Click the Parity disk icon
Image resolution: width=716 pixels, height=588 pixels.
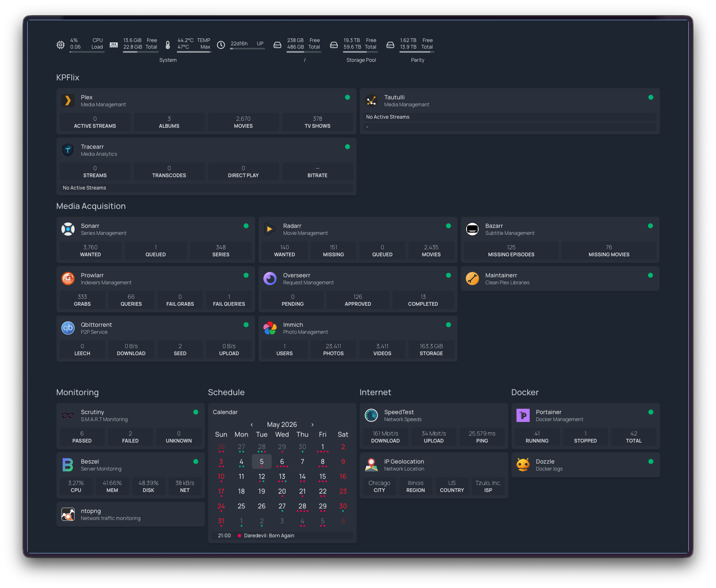(390, 45)
